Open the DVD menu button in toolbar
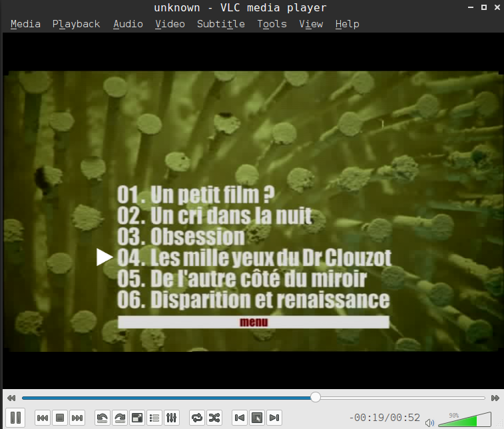 257,418
